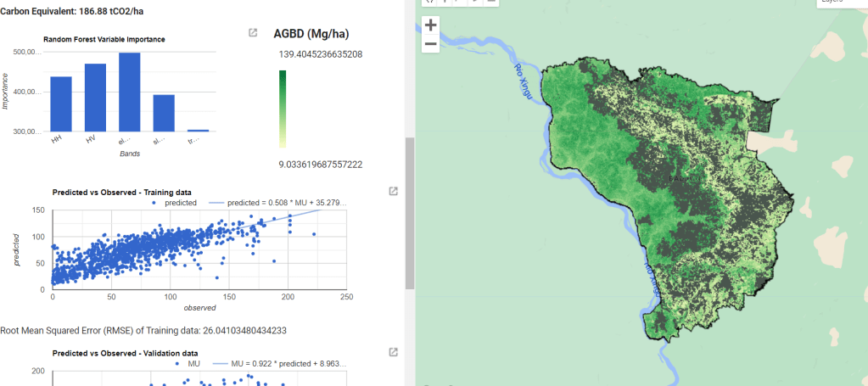Click the maximum AGBD value 139.40 label
The image size is (868, 386).
(x=320, y=54)
